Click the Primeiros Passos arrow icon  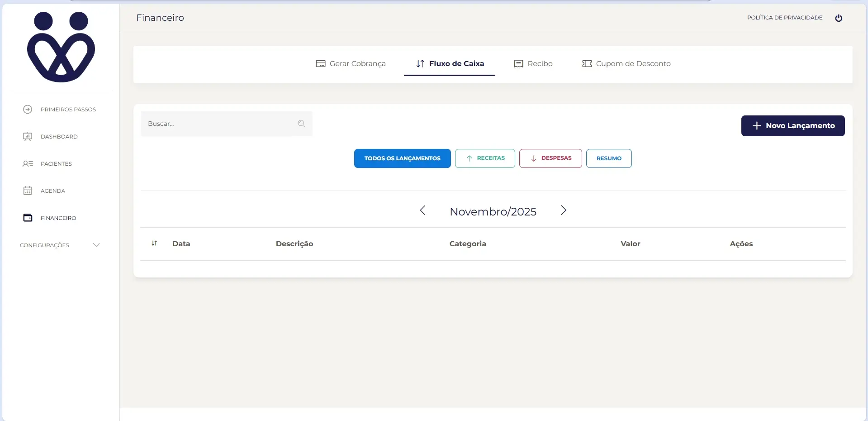(28, 110)
